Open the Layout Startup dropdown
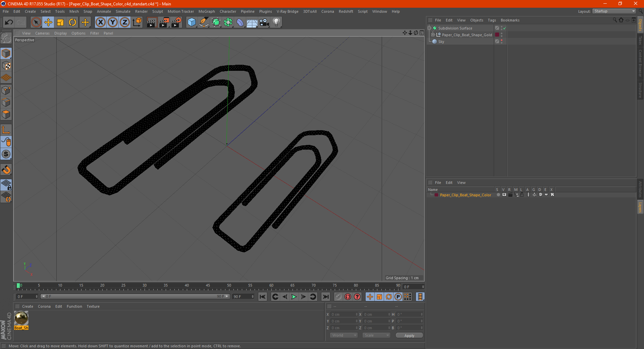 point(614,11)
